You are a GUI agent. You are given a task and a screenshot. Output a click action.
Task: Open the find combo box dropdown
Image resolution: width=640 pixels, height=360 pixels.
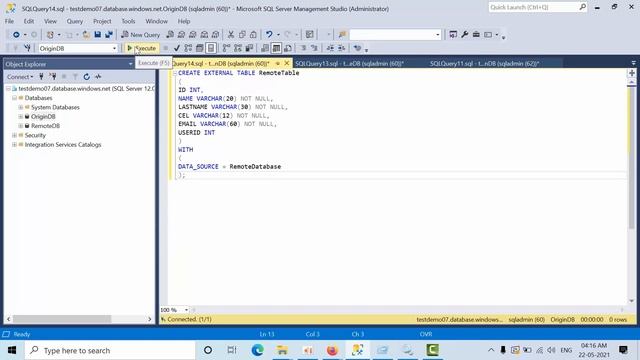(x=438, y=35)
